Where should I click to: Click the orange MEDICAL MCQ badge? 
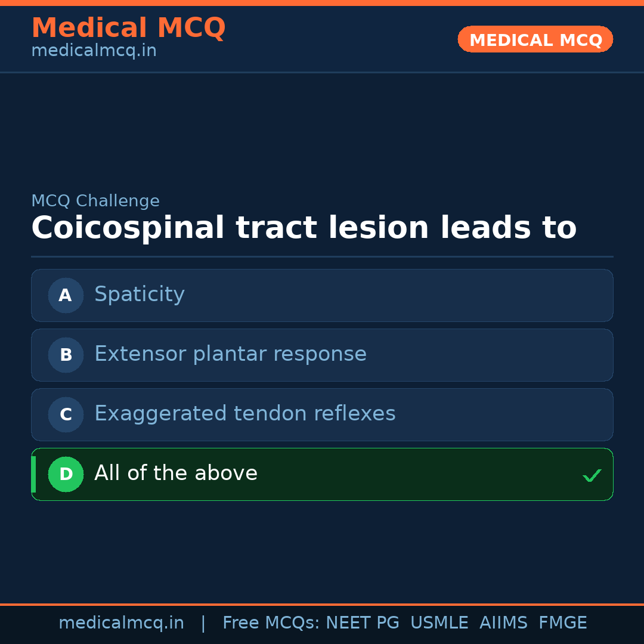pos(535,39)
